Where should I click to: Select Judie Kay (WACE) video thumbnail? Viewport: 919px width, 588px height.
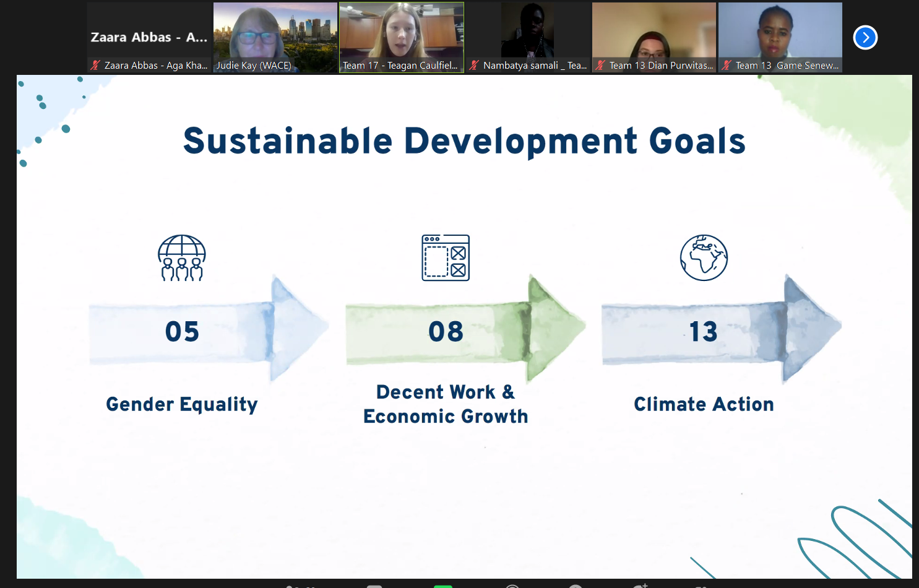[x=275, y=34]
